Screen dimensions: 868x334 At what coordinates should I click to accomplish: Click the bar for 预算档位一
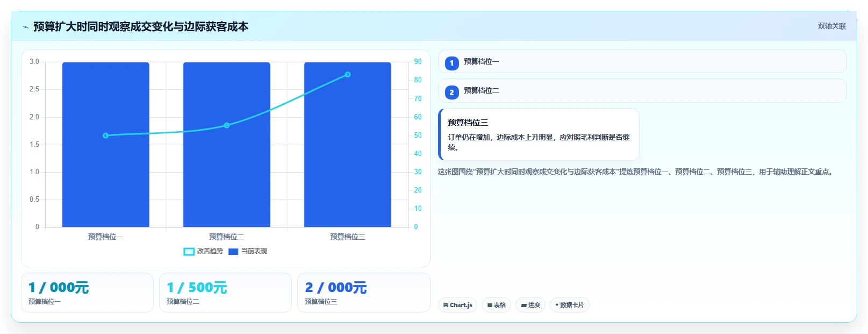point(105,145)
